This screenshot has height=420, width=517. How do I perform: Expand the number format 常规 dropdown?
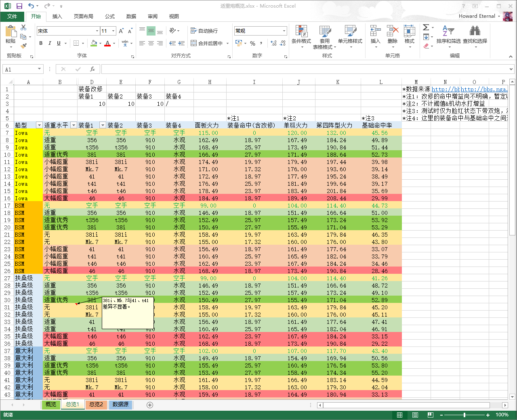click(x=284, y=31)
